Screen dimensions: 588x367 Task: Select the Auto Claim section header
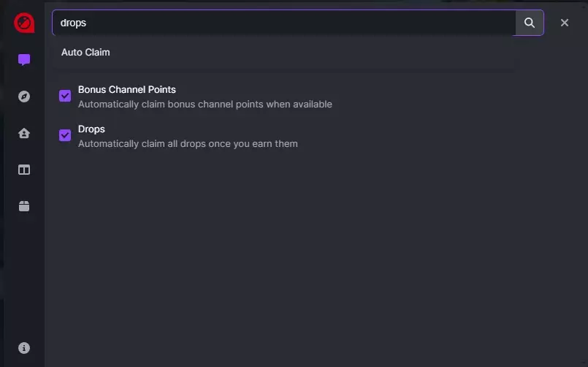click(85, 53)
